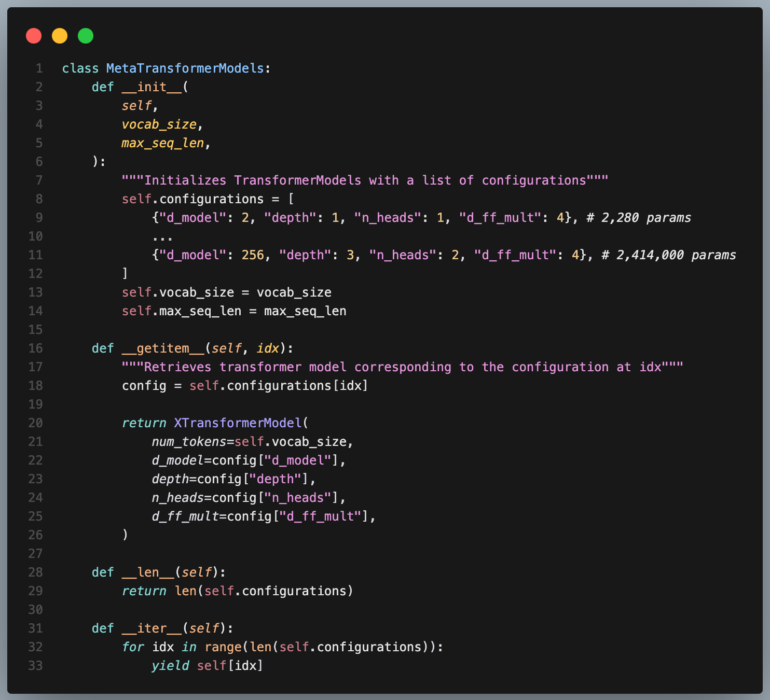The image size is (770, 700).
Task: Click line number 19 in the gutter
Action: (x=35, y=404)
